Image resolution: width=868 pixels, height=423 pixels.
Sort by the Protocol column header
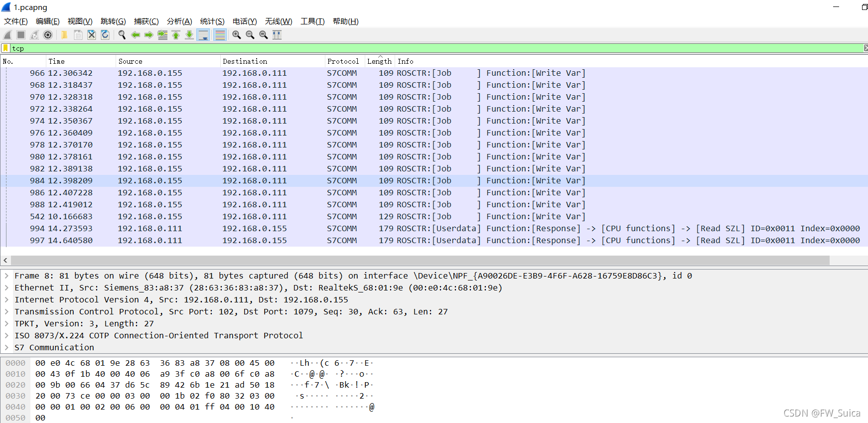point(345,61)
